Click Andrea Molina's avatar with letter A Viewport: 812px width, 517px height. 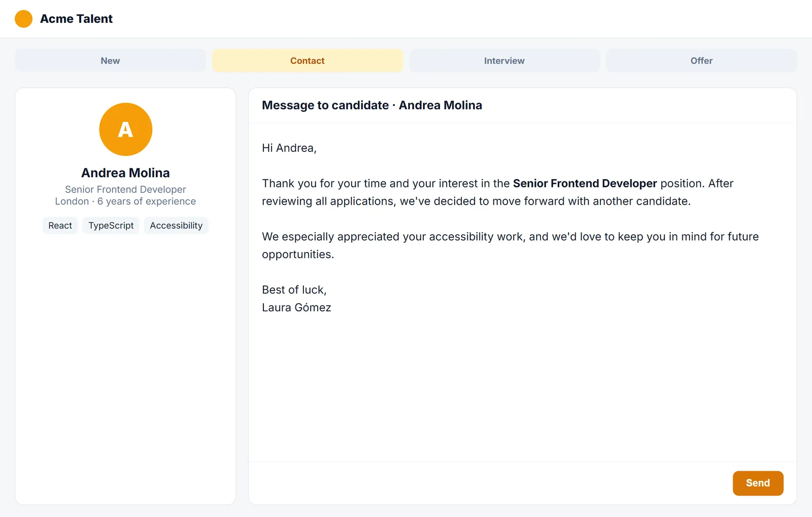125,130
